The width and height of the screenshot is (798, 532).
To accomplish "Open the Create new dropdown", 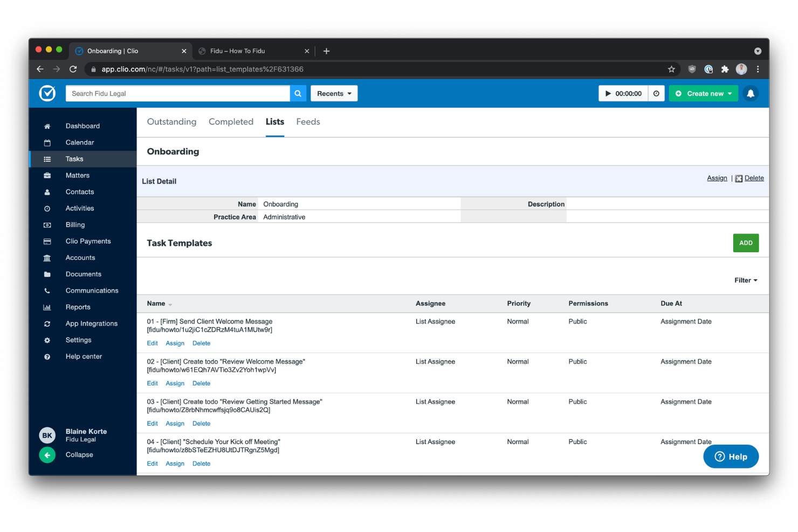I will [703, 93].
